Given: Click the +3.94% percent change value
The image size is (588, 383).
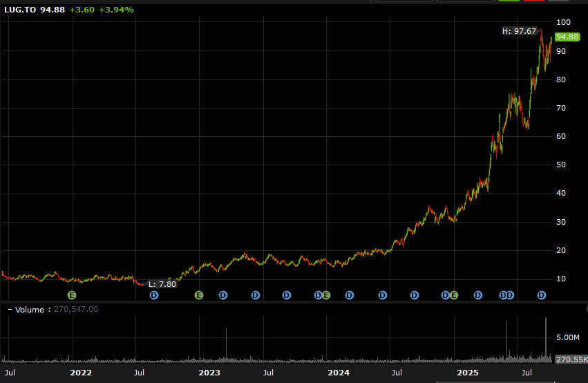Looking at the screenshot, I should [117, 10].
